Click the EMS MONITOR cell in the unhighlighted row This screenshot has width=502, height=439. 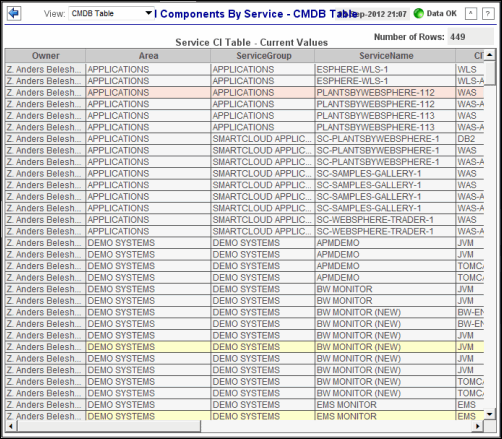[x=385, y=405]
